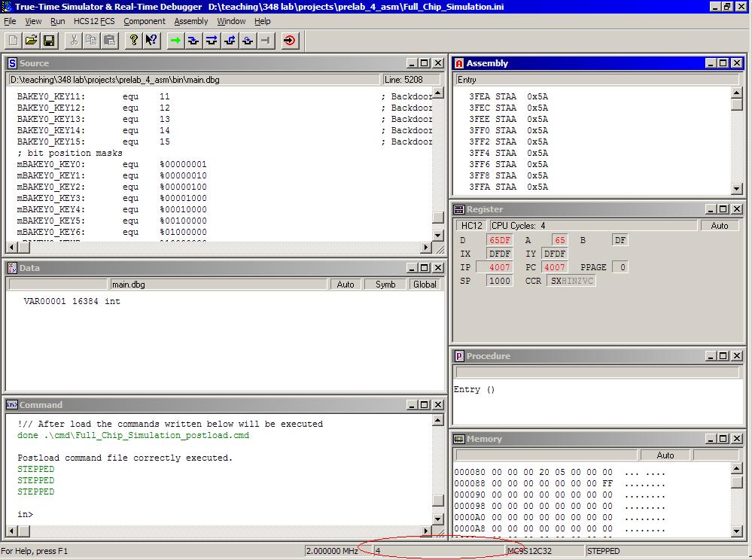Click the New file toolbar icon
This screenshot has height=560, width=752.
coord(13,41)
